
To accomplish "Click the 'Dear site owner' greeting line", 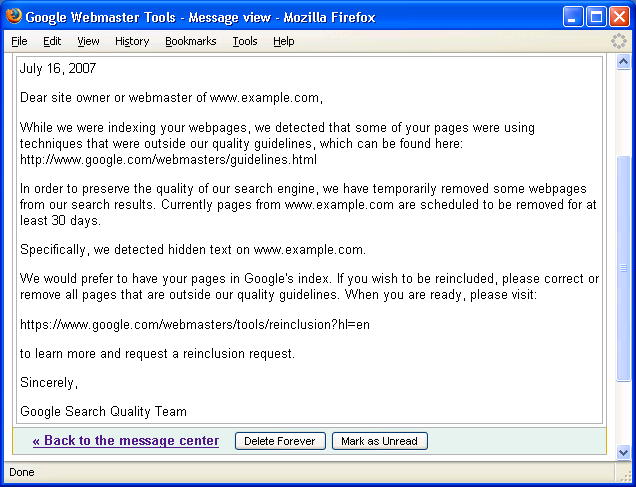I will pyautogui.click(x=171, y=98).
